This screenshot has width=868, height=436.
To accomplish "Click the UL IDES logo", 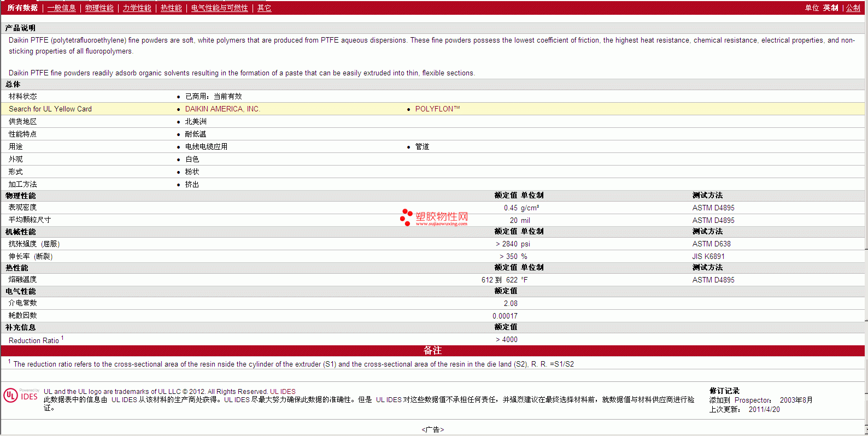I will (21, 395).
